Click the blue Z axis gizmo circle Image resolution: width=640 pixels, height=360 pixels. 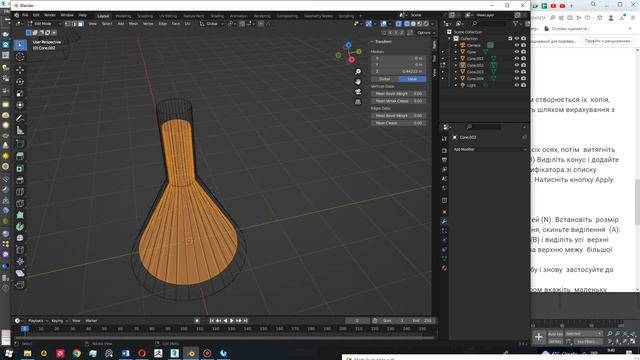click(348, 45)
